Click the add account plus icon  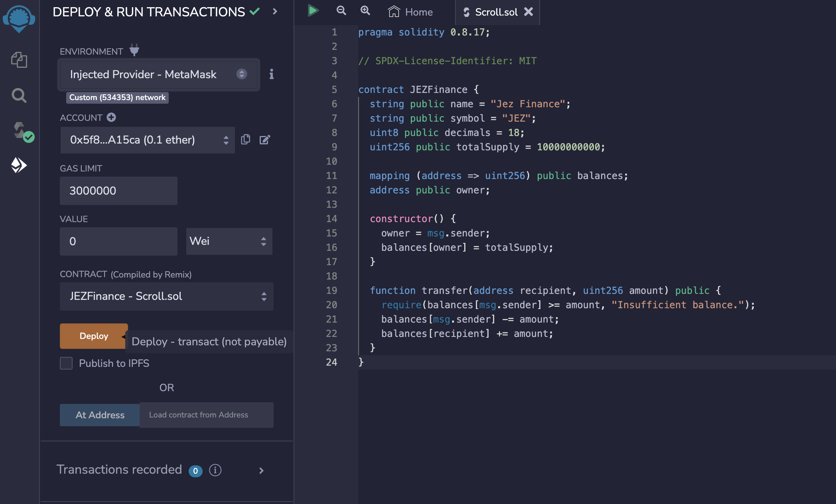(111, 117)
